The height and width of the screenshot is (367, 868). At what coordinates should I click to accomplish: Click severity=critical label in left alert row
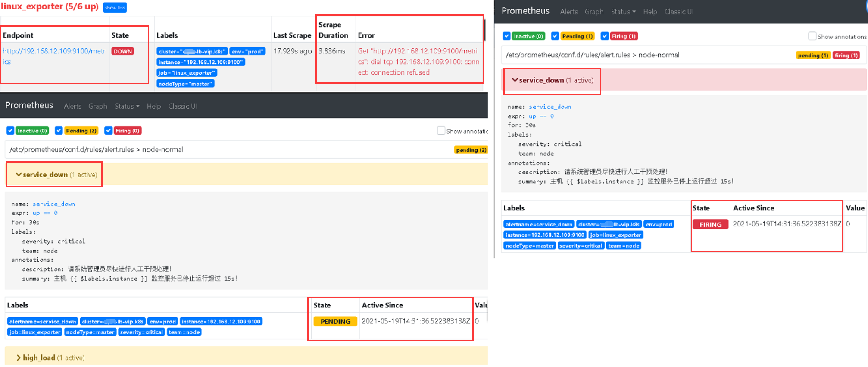[141, 332]
